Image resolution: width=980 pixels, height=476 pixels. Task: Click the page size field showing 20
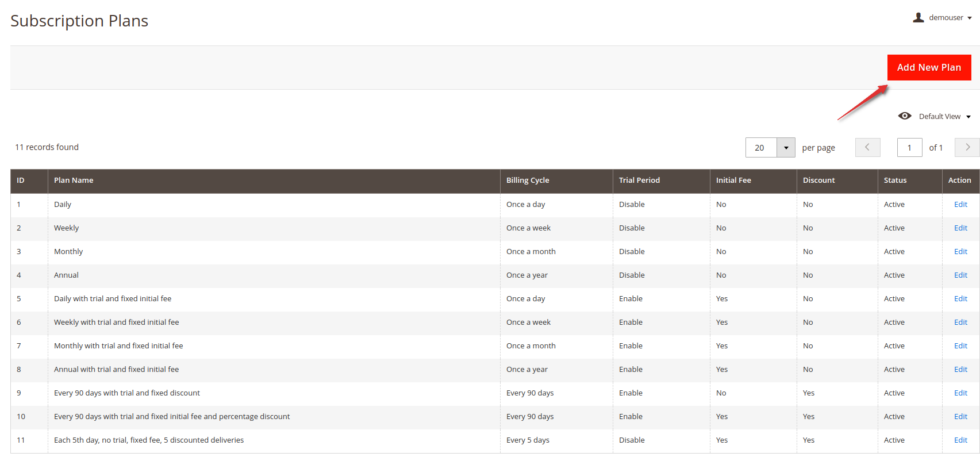[761, 148]
